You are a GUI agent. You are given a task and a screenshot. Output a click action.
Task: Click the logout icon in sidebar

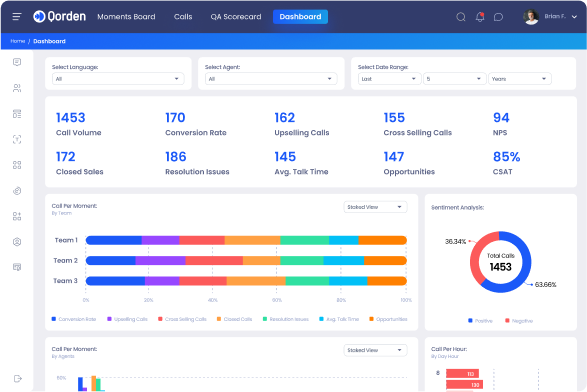(x=17, y=379)
